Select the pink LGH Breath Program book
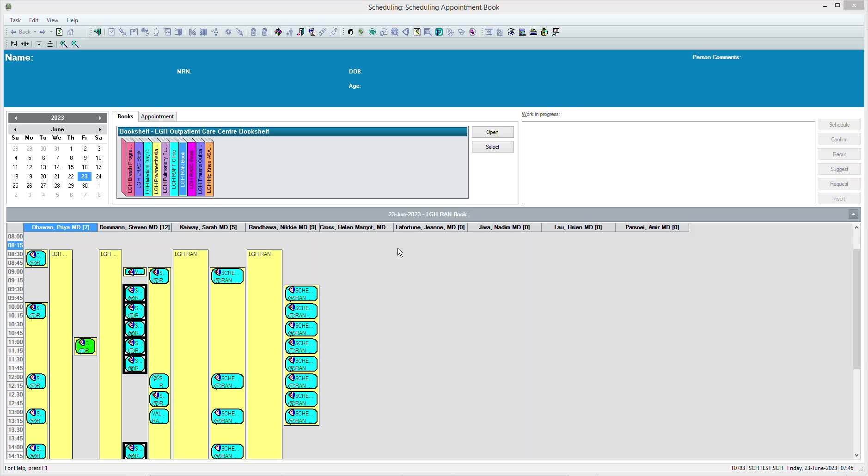The width and height of the screenshot is (868, 476). click(130, 169)
